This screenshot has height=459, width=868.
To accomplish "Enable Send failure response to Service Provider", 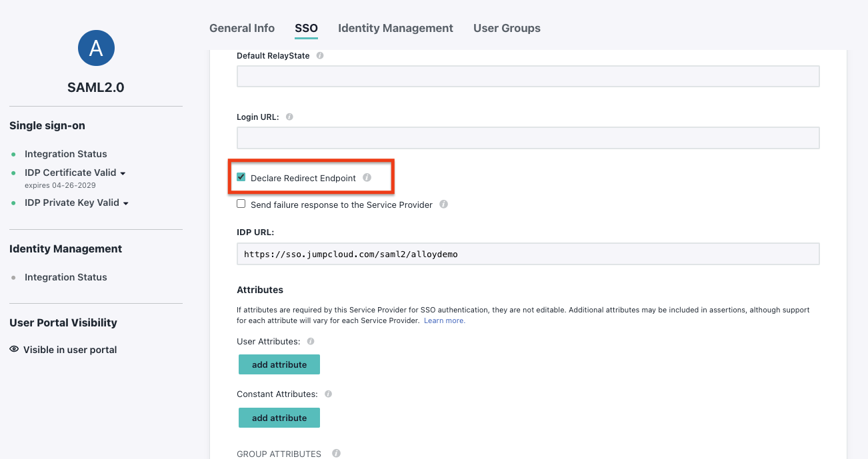I will point(241,204).
